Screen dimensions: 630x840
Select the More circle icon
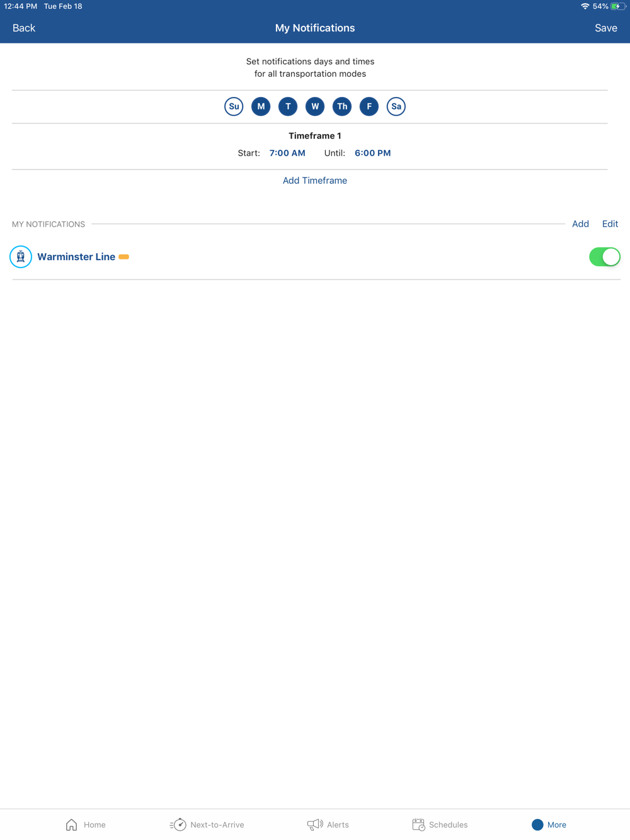(x=537, y=824)
